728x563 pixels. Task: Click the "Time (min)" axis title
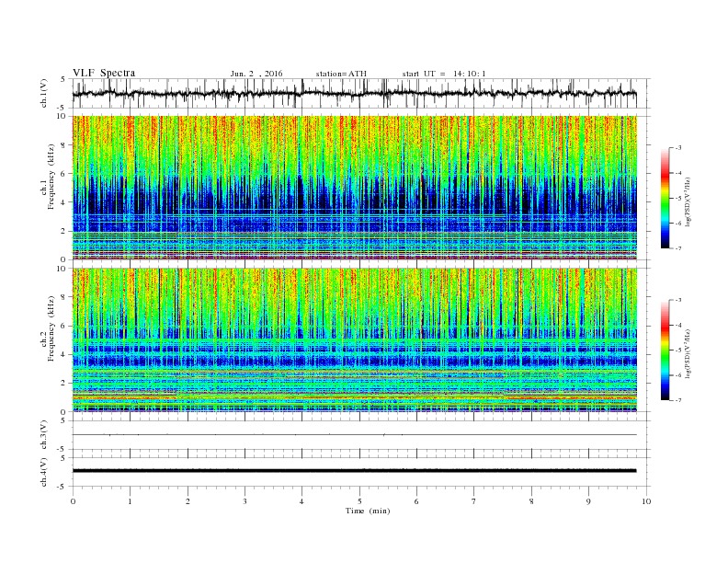pos(368,511)
